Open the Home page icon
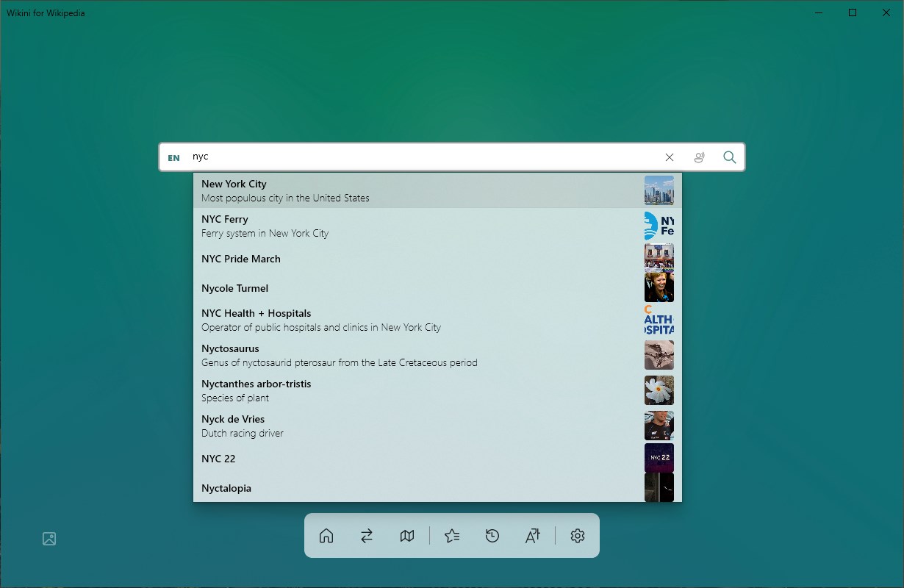This screenshot has width=904, height=588. pyautogui.click(x=326, y=536)
